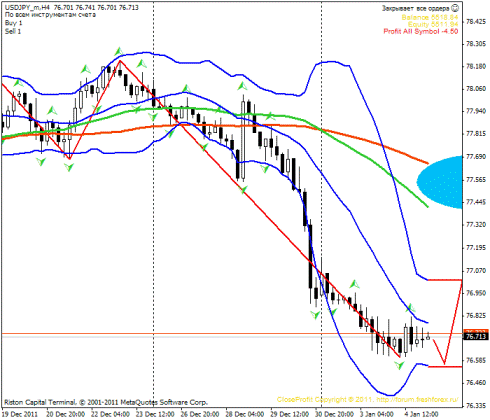Click the 4 Jan 12:00 time label
The height and width of the screenshot is (420, 490).
point(422,414)
